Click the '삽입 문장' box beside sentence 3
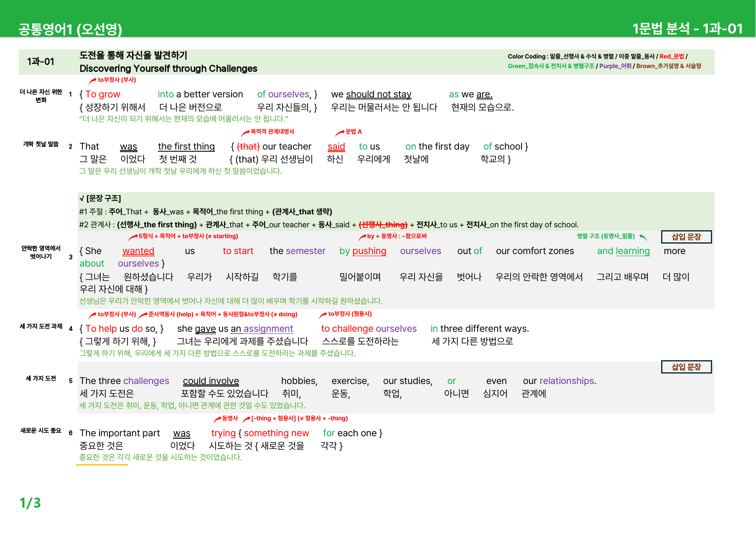Screen dimensions: 756x534 tap(686, 237)
